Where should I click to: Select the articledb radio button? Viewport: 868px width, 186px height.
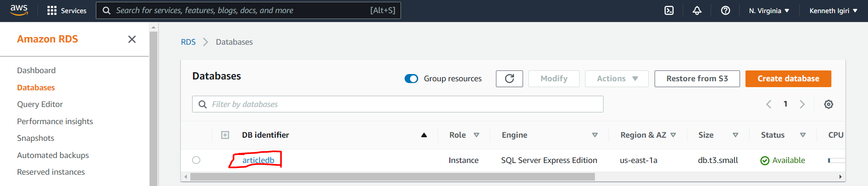196,160
